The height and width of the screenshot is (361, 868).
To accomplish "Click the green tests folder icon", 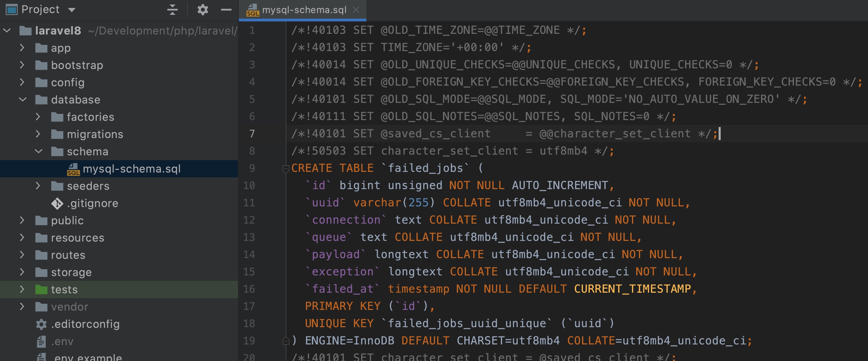I will point(41,289).
